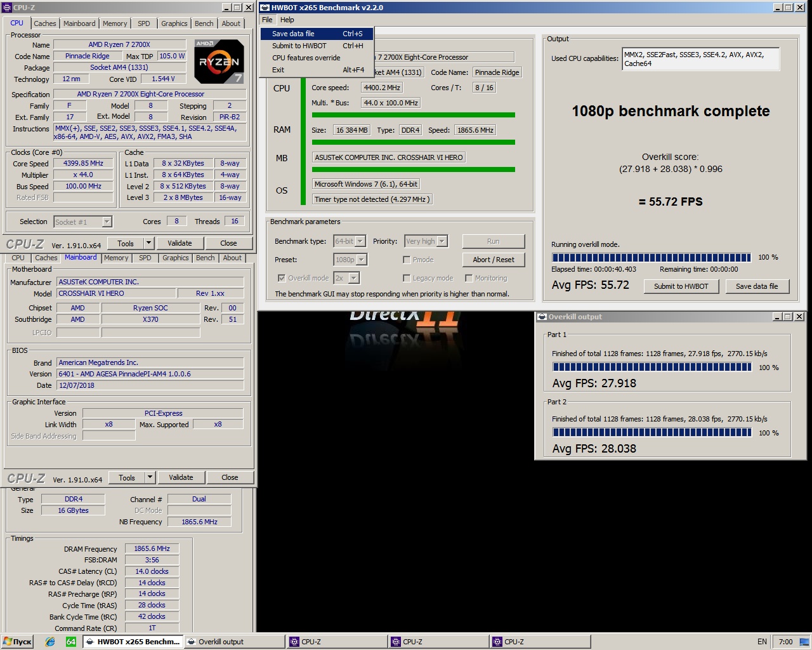This screenshot has height=650, width=812.
Task: Click the Part 1 progress bar
Action: tap(652, 367)
